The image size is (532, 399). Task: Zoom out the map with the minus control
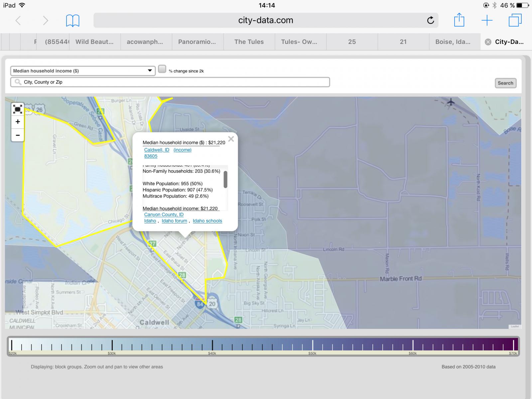coord(18,135)
